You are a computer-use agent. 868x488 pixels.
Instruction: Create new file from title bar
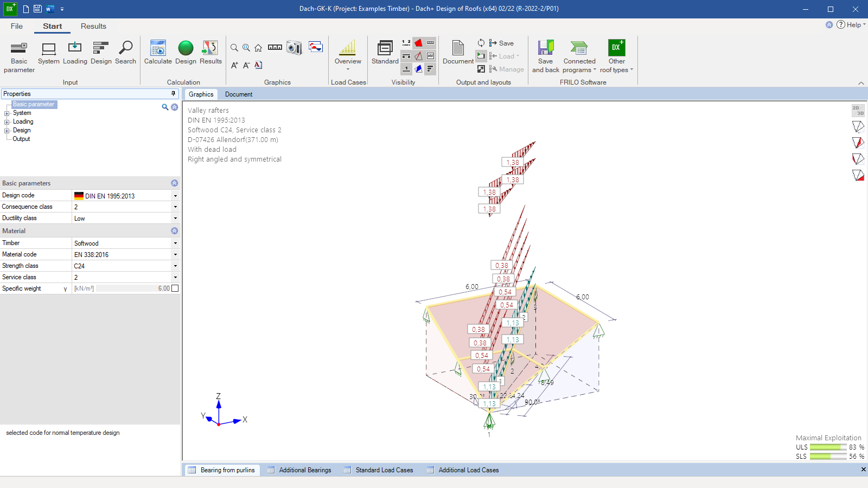tap(25, 9)
